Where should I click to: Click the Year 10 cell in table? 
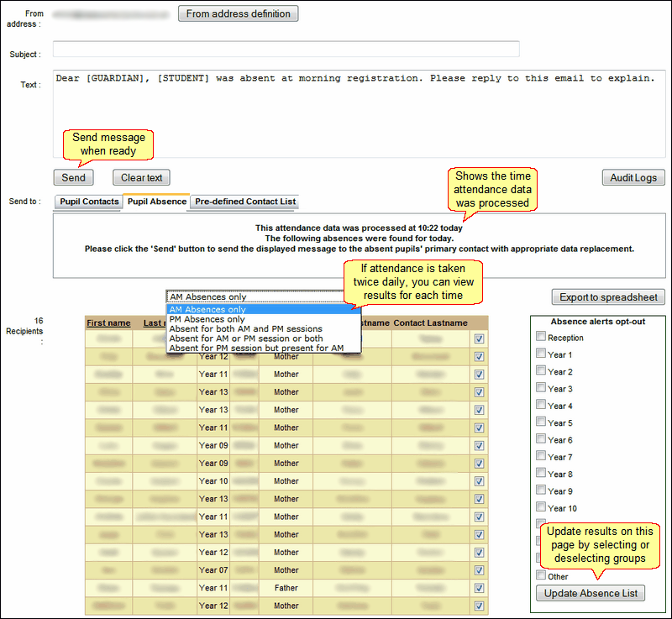(x=213, y=481)
